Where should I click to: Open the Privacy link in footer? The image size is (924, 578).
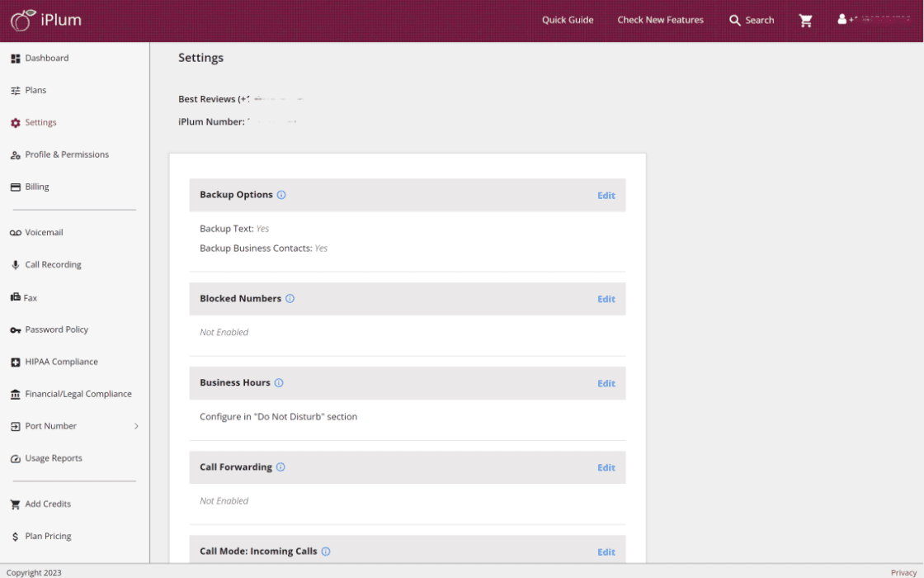[903, 572]
